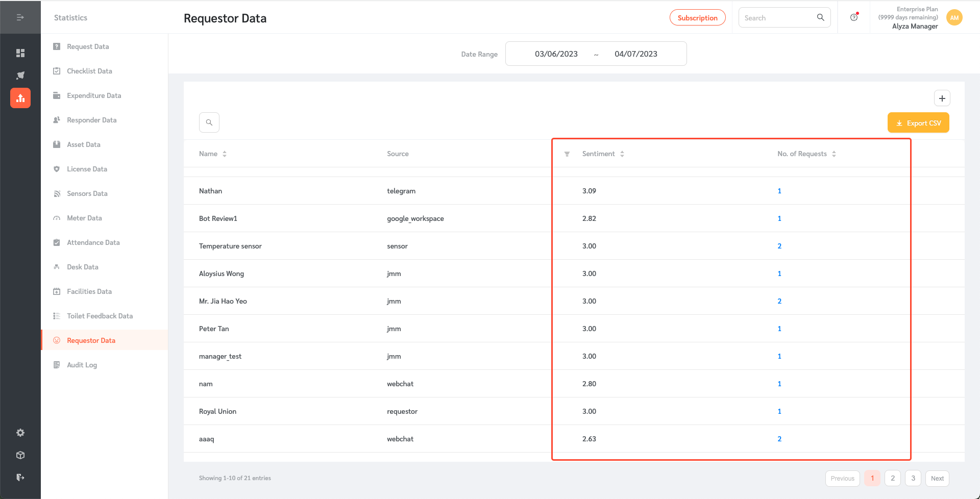Open the help question-mark icon with notification dot
This screenshot has width=980, height=499.
[854, 17]
